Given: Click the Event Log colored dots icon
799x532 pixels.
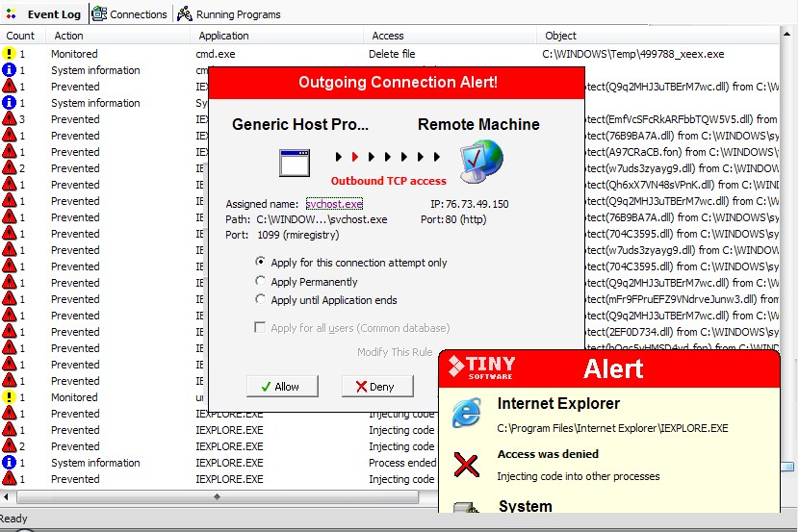Looking at the screenshot, I should (12, 14).
